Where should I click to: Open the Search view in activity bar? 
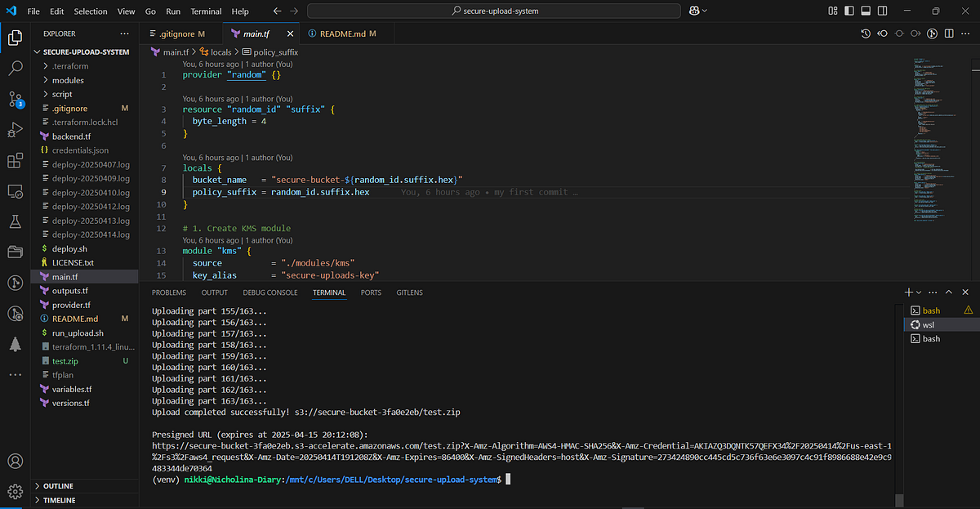(x=15, y=68)
